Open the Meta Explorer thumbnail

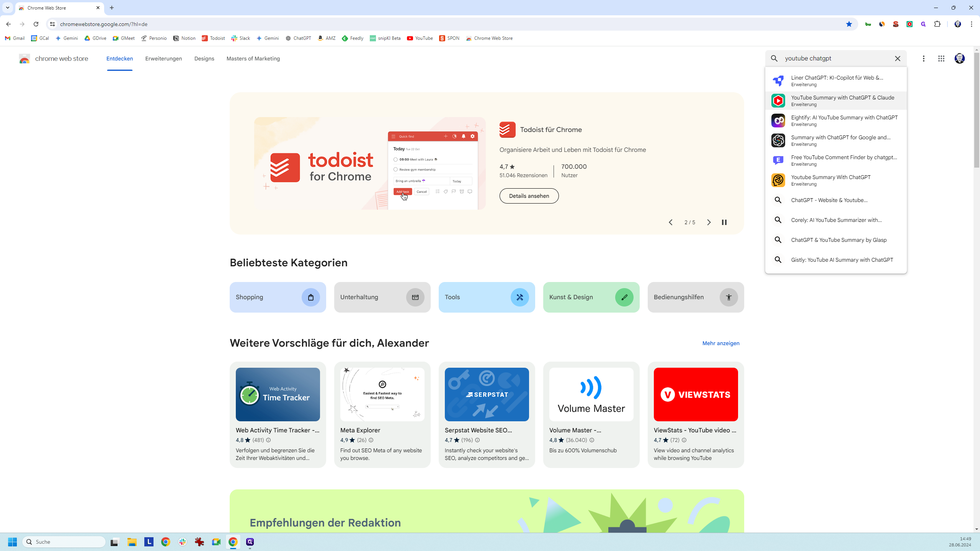[382, 395]
